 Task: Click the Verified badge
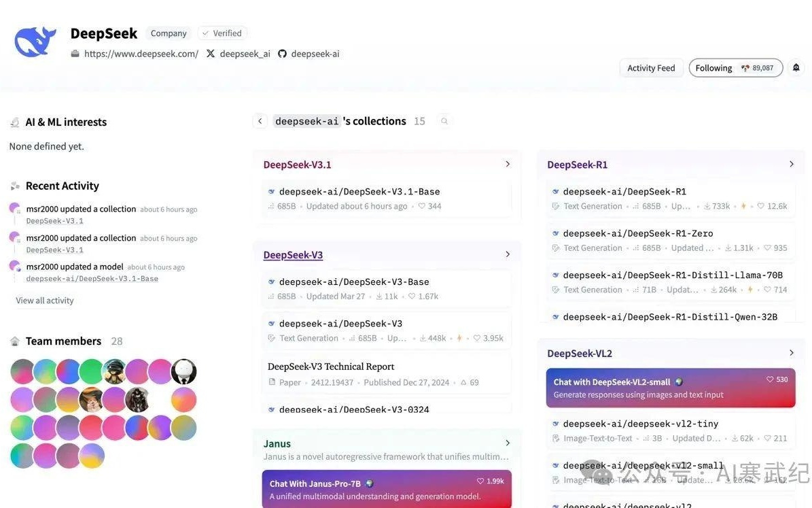click(x=222, y=33)
